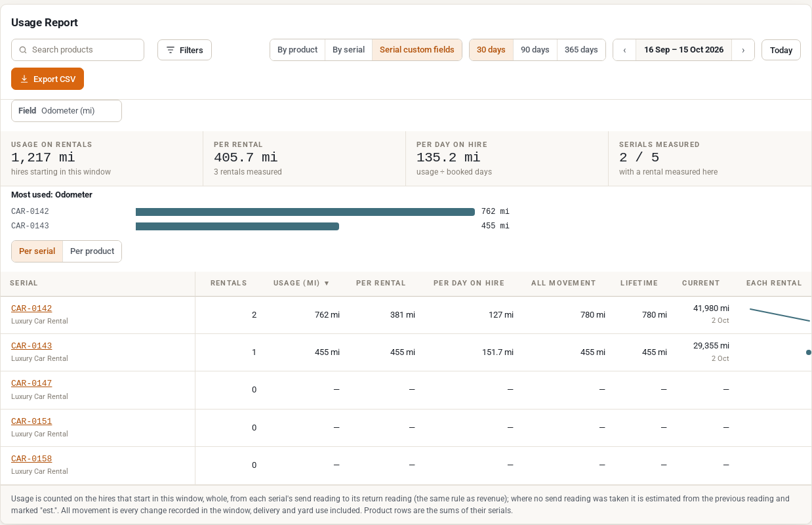Click the Search products field
This screenshot has width=812, height=525.
[x=77, y=50]
